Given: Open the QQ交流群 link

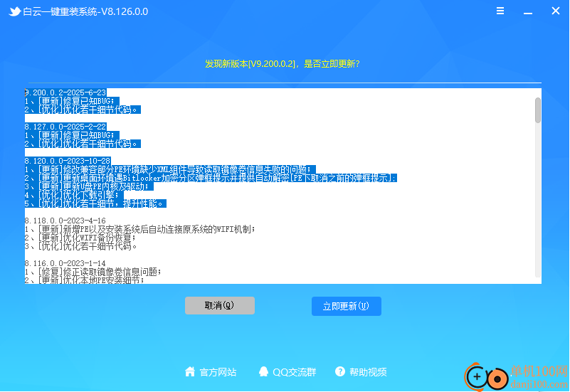Looking at the screenshot, I should [295, 372].
